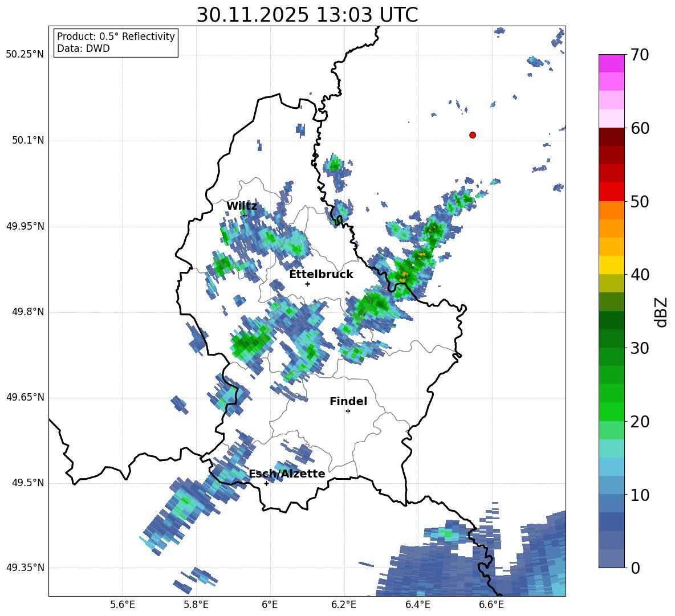This screenshot has height=616, width=675.
Task: Click the 50.25°N latitude label
Action: (25, 55)
